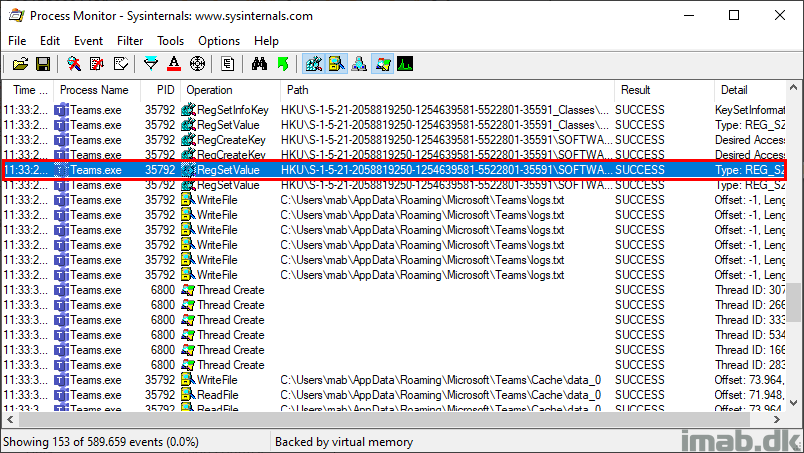This screenshot has width=804, height=453.
Task: Click vertical scrollbar down arrow
Action: [794, 403]
